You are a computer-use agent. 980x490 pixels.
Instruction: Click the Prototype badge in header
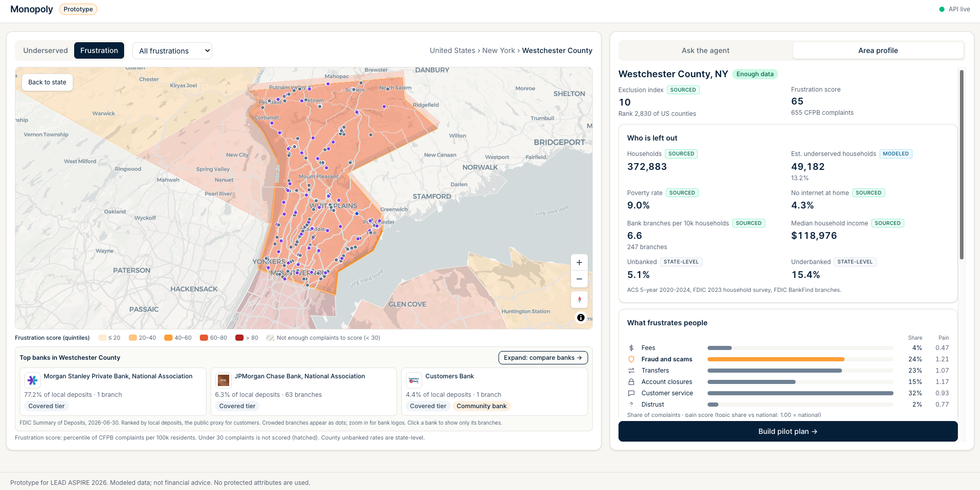78,9
